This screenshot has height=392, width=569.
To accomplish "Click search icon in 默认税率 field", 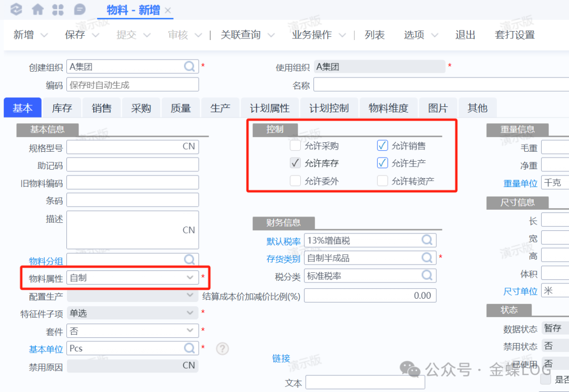I will tap(427, 240).
